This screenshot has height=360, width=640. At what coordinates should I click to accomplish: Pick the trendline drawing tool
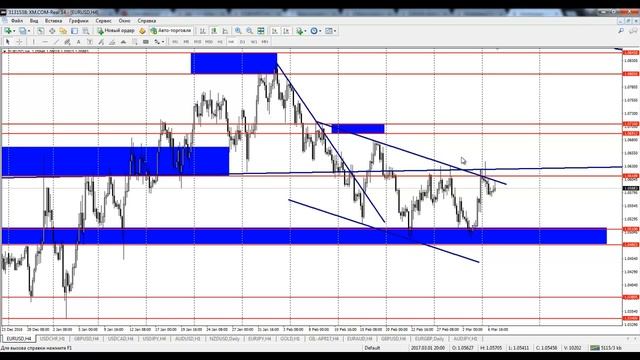(56, 42)
